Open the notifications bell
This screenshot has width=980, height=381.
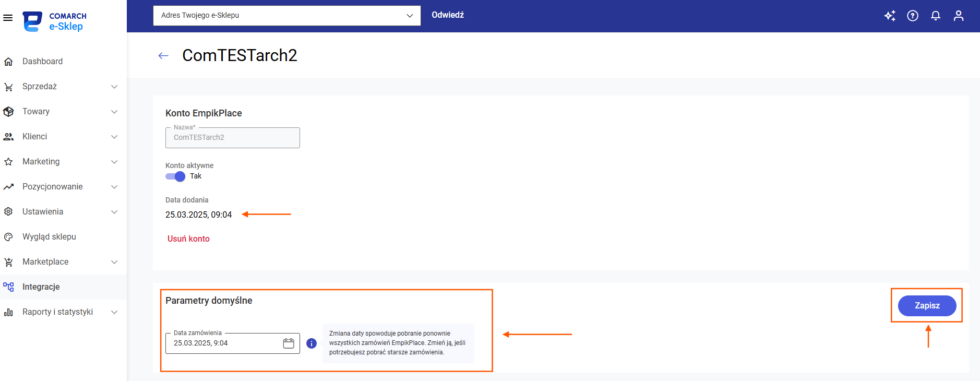click(x=936, y=16)
